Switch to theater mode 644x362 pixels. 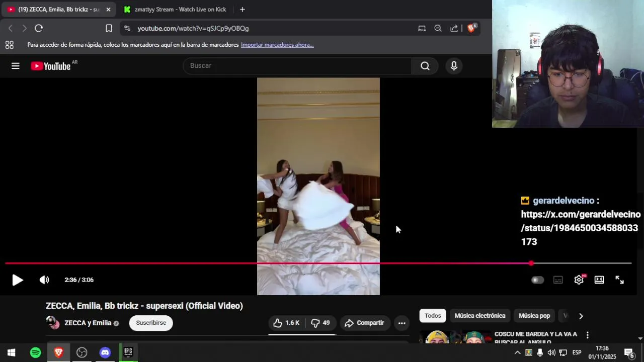click(x=599, y=280)
